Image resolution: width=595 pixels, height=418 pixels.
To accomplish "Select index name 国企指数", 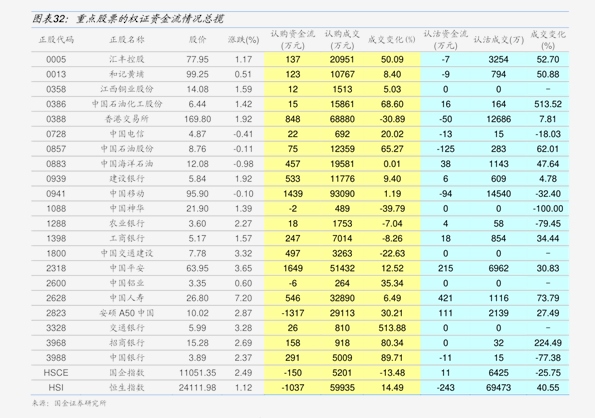I will (x=127, y=373).
